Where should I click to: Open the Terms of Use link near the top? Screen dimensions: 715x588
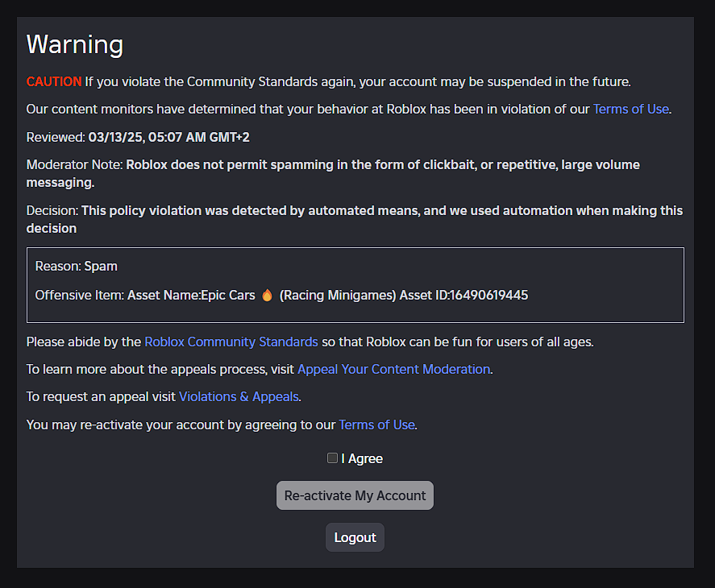630,109
